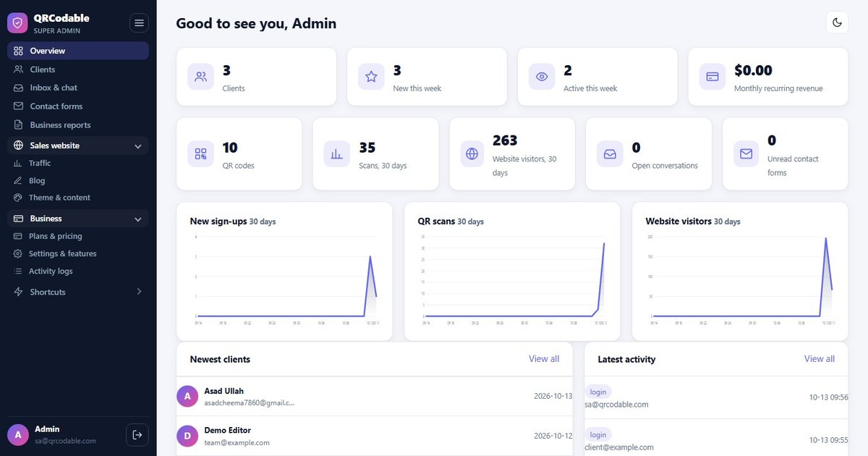Toggle dark mode with the moon button
868x456 pixels.
[x=837, y=22]
